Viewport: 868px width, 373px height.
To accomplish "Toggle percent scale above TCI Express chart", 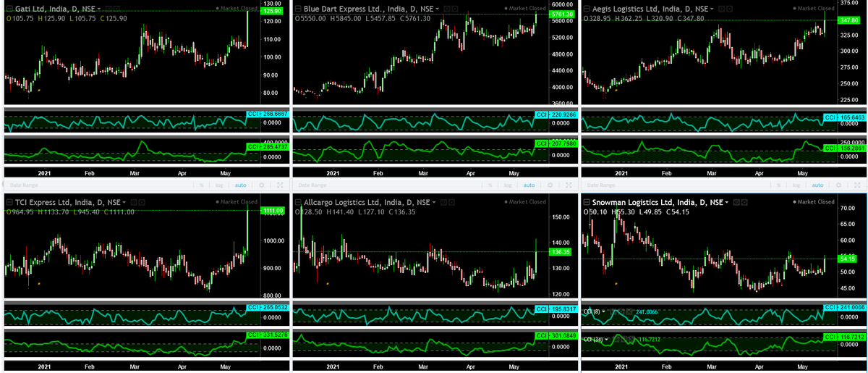I will coord(201,185).
